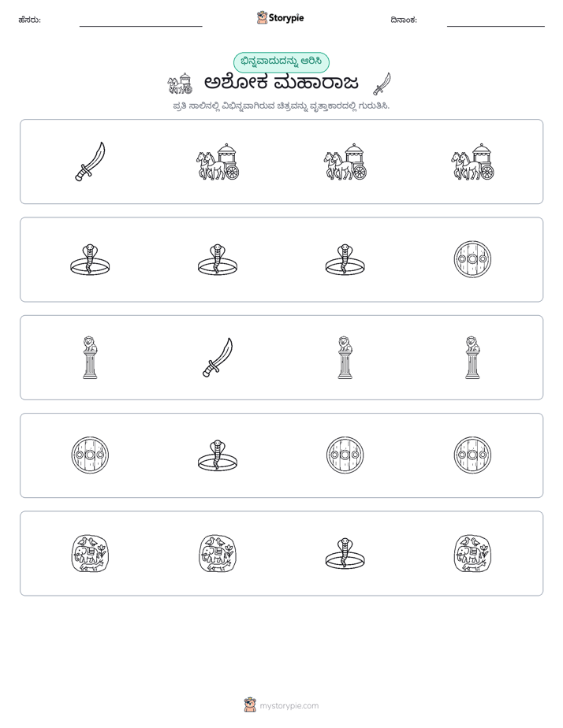Select the first lion pillar in row three

90,358
